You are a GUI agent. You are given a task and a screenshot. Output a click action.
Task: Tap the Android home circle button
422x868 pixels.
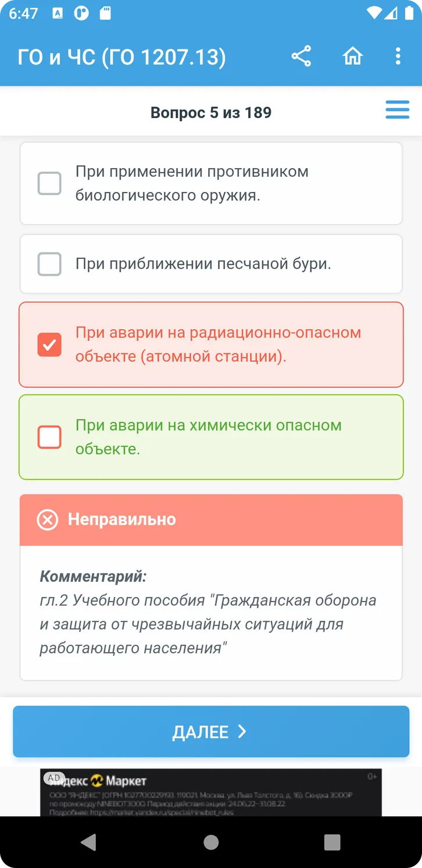(211, 842)
